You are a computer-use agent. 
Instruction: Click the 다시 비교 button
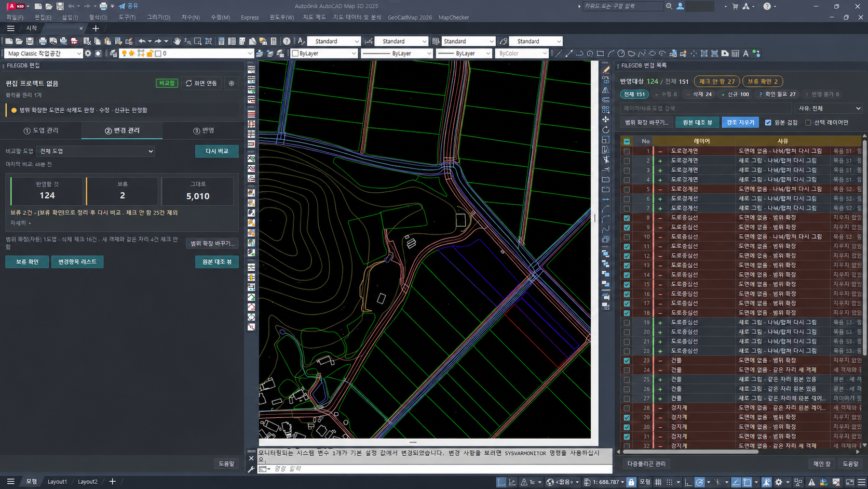[217, 151]
